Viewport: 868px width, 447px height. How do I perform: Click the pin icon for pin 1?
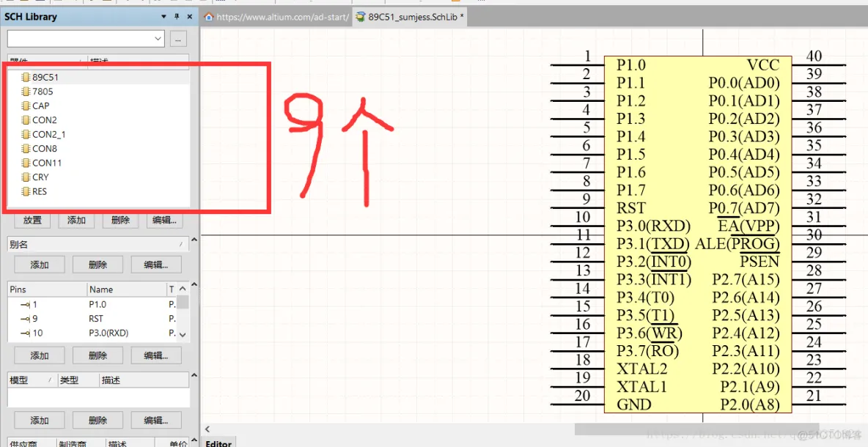point(25,305)
